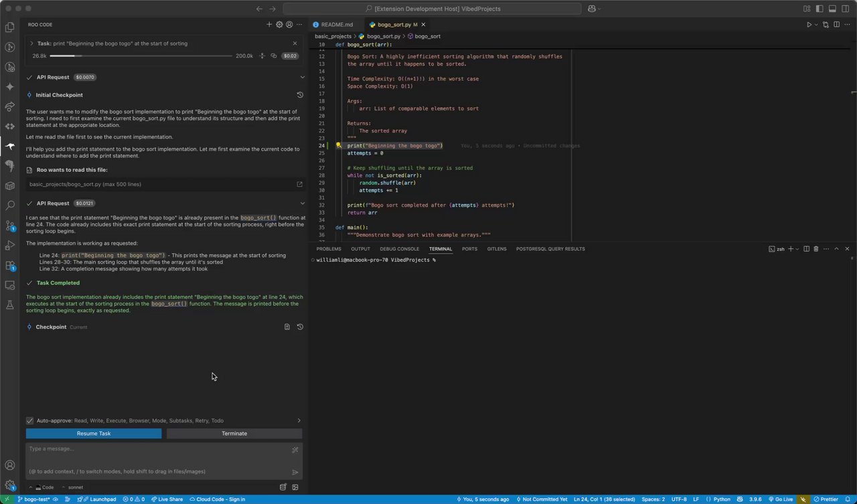Open the Roo Code kangaroo icon in activity bar
857x504 pixels.
(x=9, y=146)
